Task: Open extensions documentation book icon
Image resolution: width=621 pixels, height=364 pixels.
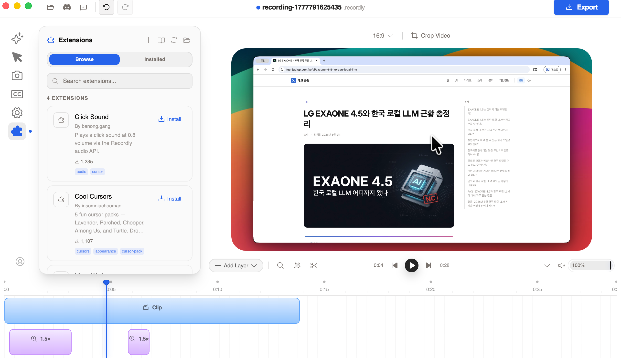Action: tap(161, 40)
